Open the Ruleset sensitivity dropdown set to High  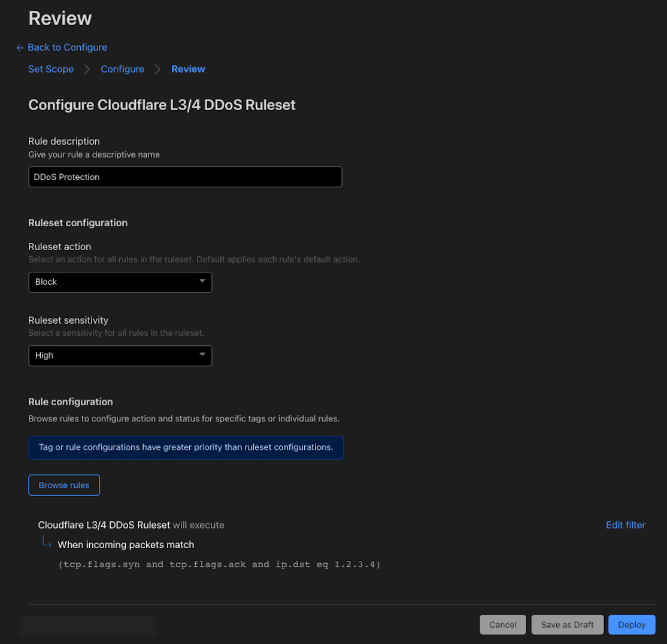[120, 356]
